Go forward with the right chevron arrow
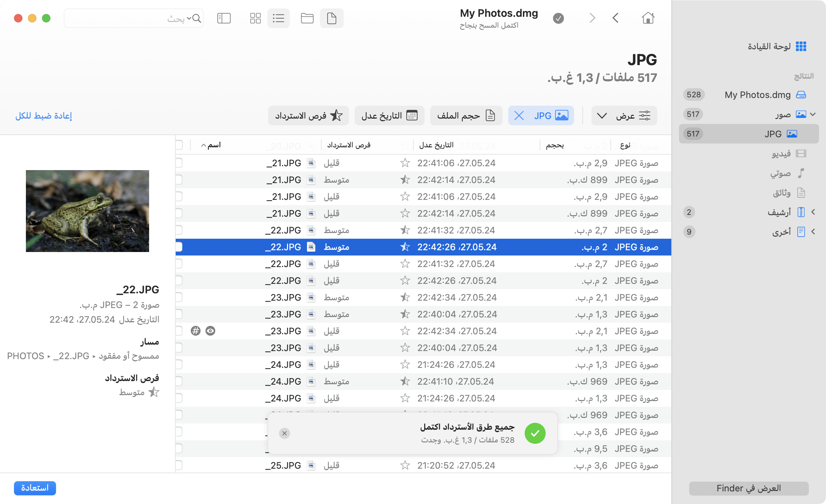 (592, 18)
